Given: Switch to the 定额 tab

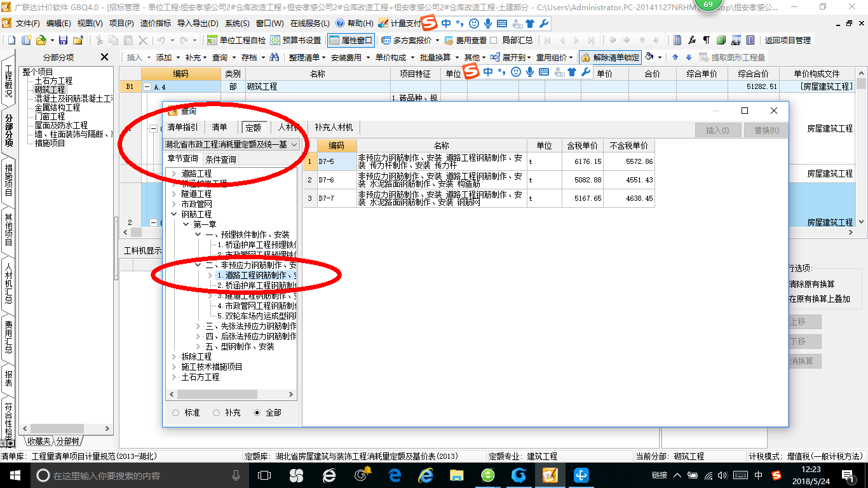Looking at the screenshot, I should pos(253,127).
